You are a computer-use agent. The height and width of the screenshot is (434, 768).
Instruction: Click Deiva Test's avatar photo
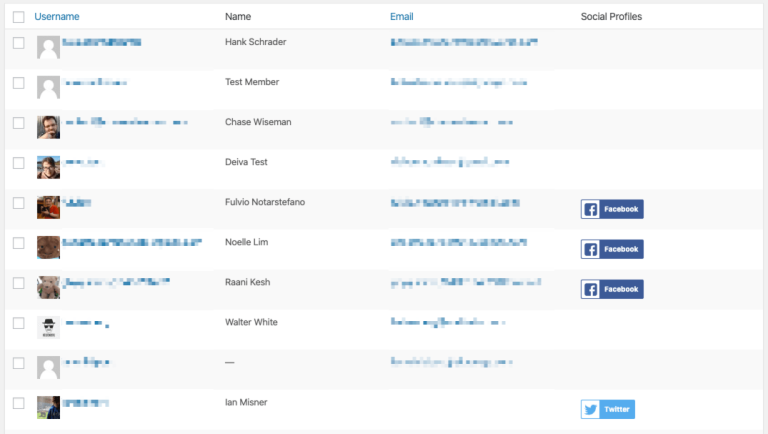48,168
